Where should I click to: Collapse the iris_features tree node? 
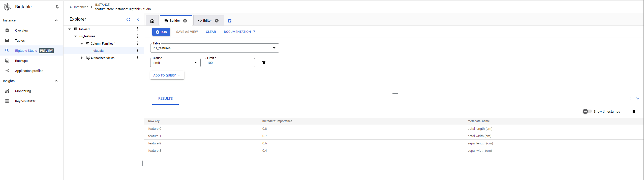(76, 36)
